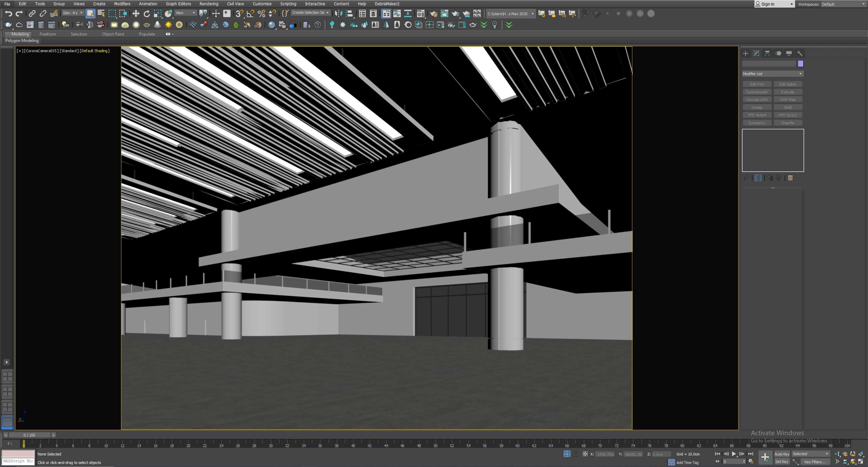Open the View reference coordinate dropdown

(185, 13)
